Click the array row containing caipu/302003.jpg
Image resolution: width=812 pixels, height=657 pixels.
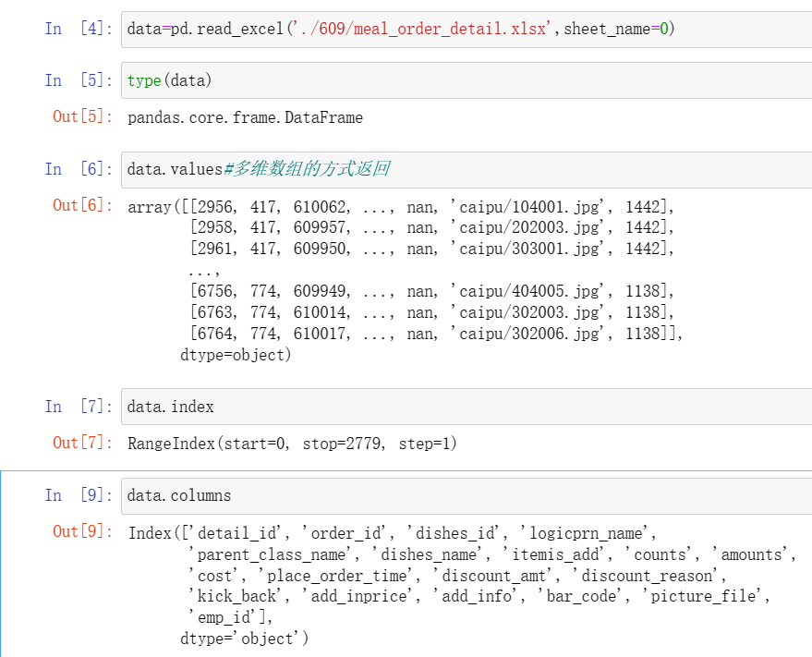point(432,312)
